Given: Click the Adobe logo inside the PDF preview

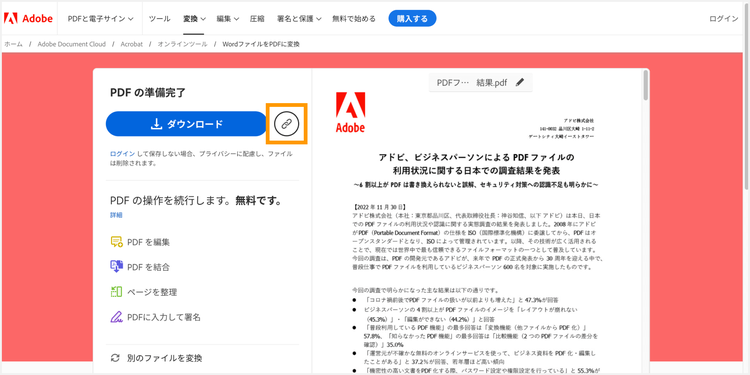Looking at the screenshot, I should click(350, 112).
